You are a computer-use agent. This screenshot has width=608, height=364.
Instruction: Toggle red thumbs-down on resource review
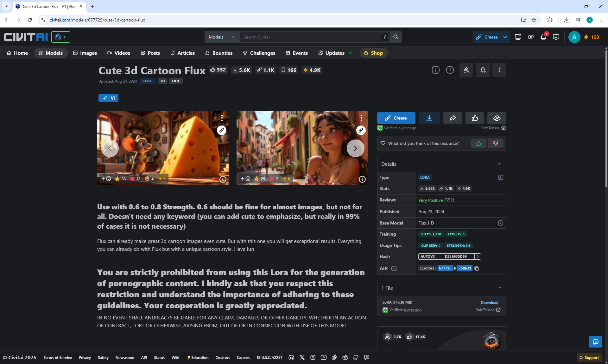(495, 143)
